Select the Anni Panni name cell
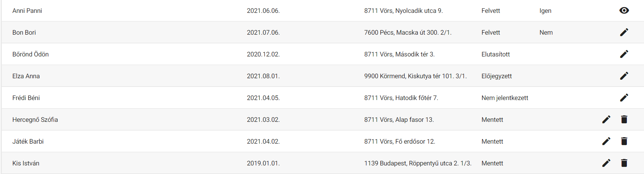The width and height of the screenshot is (644, 174). point(27,11)
